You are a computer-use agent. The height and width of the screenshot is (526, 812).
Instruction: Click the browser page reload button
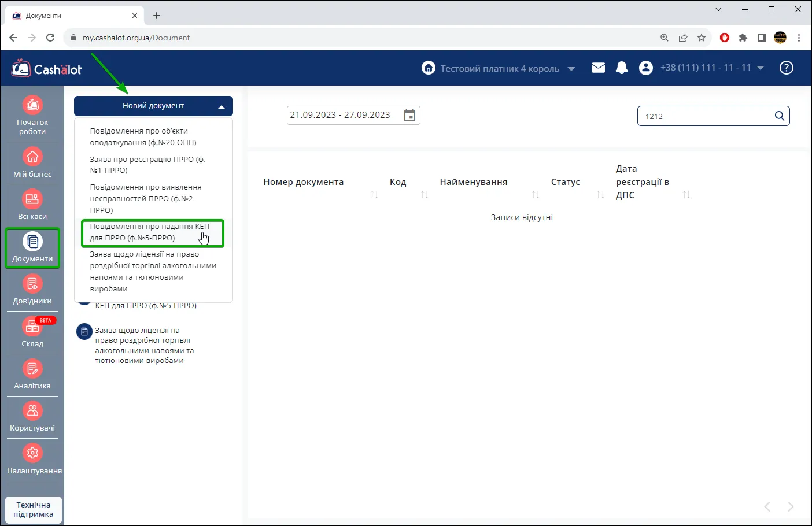[x=50, y=38]
